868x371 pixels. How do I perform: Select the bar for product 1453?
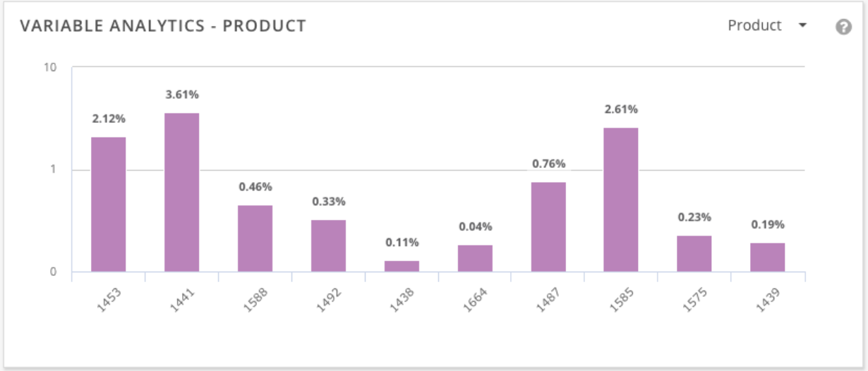click(x=109, y=205)
